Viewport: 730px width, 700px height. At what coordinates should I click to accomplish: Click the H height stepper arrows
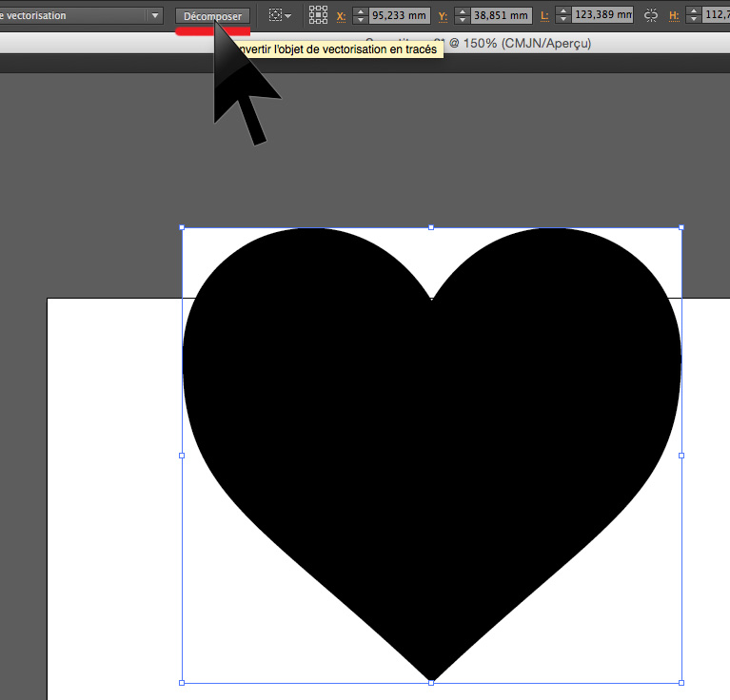click(x=694, y=16)
